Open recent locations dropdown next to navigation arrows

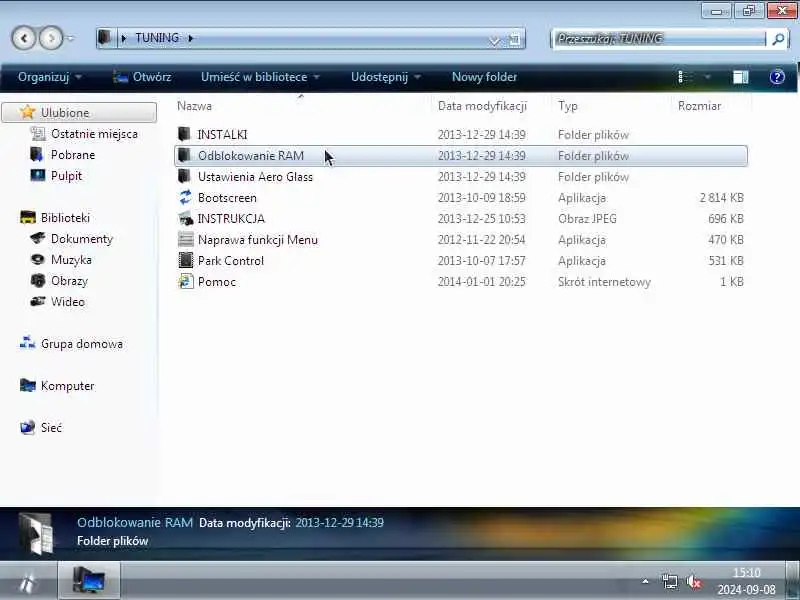point(70,38)
